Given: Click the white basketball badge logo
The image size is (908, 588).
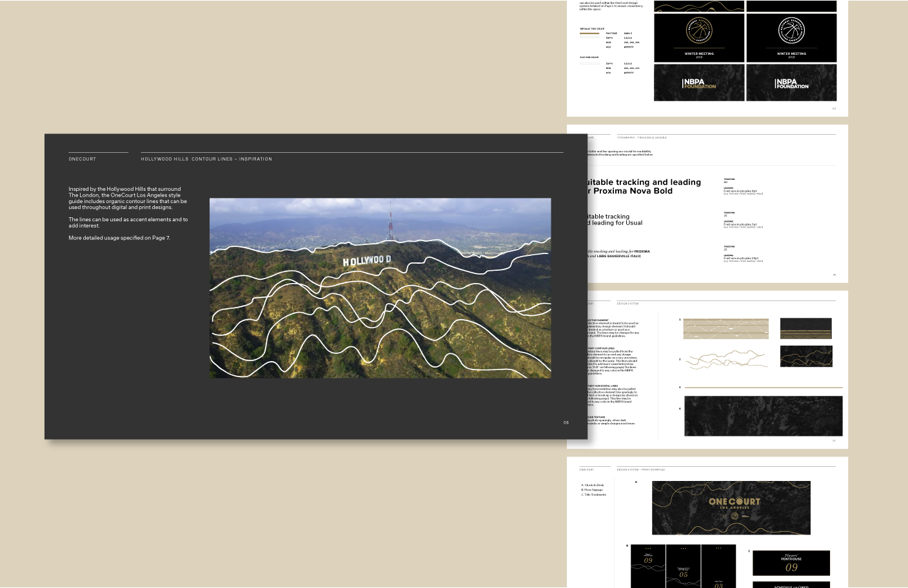Looking at the screenshot, I should pyautogui.click(x=791, y=31).
